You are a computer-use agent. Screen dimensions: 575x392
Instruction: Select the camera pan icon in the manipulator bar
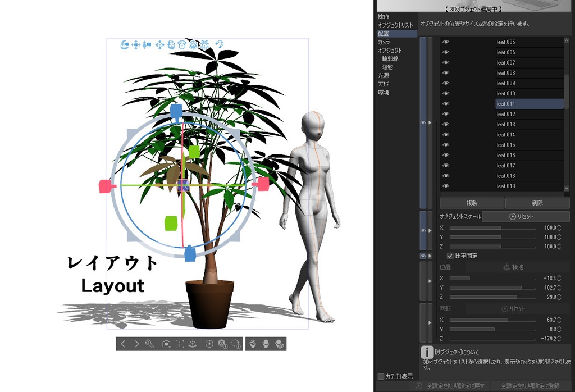pos(135,45)
